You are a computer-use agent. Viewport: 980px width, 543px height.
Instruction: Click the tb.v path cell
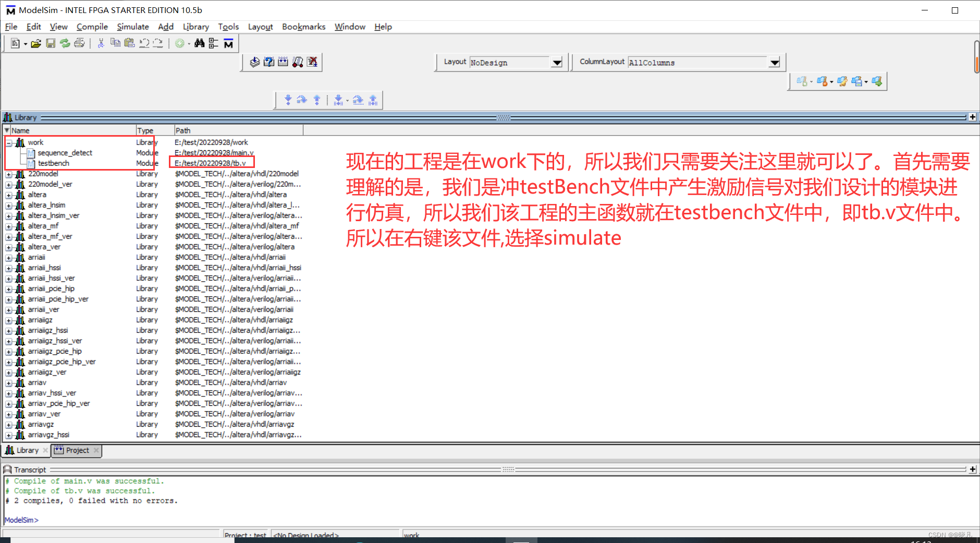[x=211, y=163]
